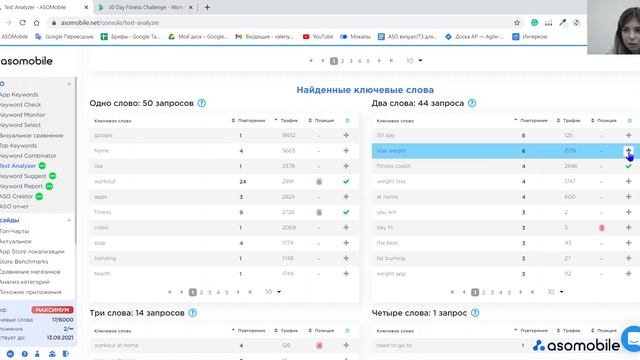The height and width of the screenshot is (360, 640).
Task: Add 'weight loss' phrase via plus icon
Action: [x=629, y=181]
